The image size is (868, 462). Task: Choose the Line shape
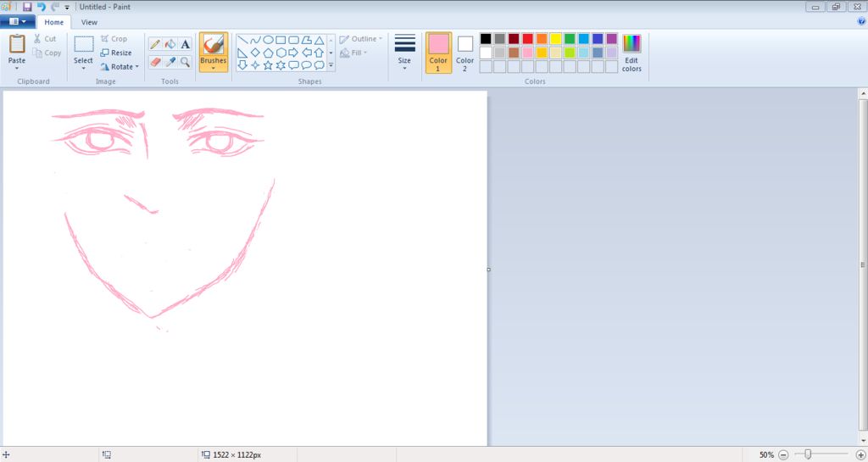click(242, 41)
